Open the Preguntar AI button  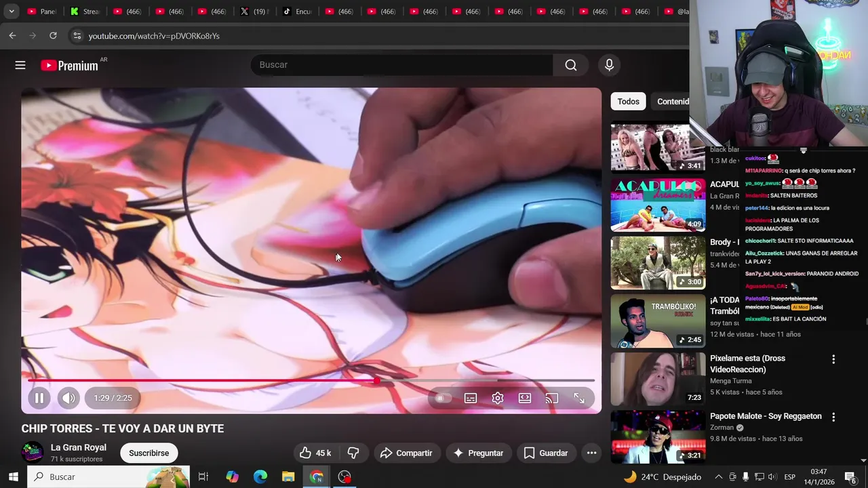(x=478, y=453)
